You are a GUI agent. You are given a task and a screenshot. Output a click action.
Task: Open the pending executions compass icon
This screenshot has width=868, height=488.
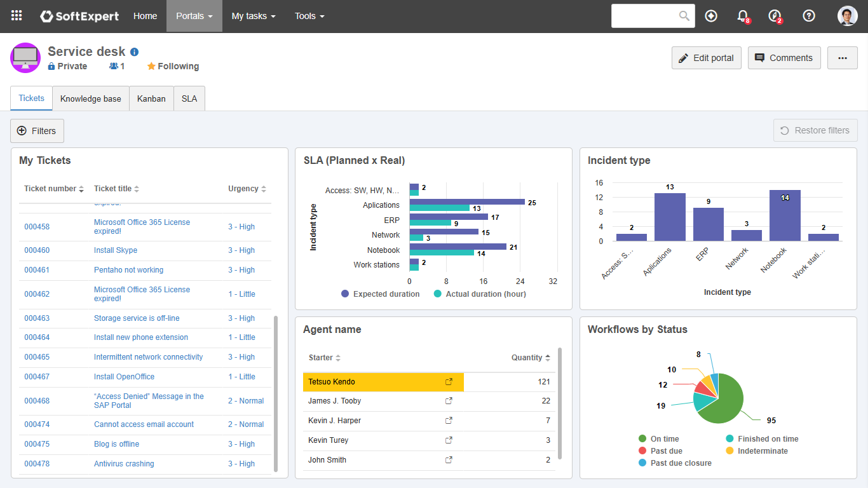click(x=775, y=16)
